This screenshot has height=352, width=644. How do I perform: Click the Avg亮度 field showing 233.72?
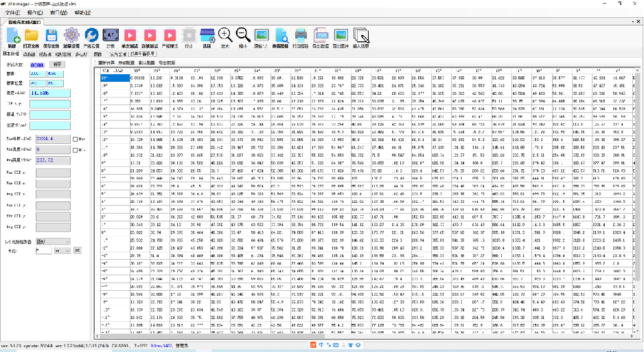(53, 160)
